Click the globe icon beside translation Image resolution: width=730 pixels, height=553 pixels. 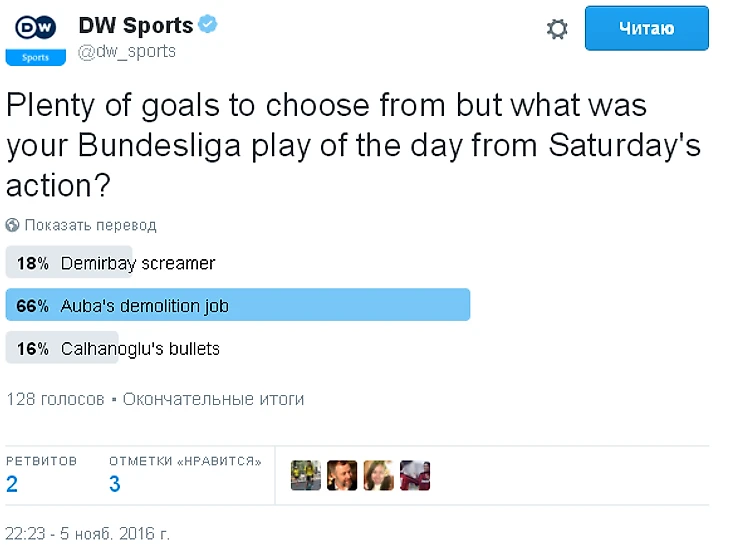pos(13,225)
